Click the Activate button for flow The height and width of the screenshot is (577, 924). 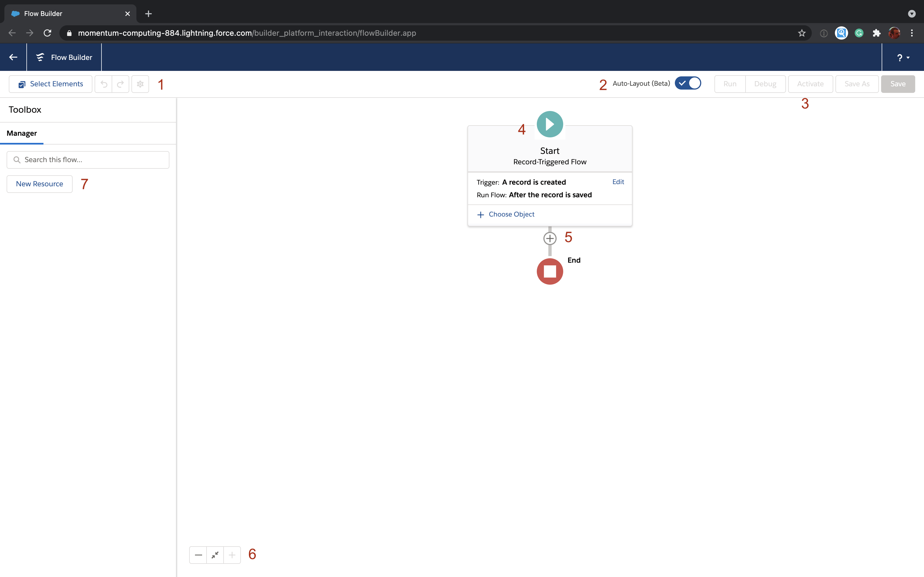coord(810,83)
